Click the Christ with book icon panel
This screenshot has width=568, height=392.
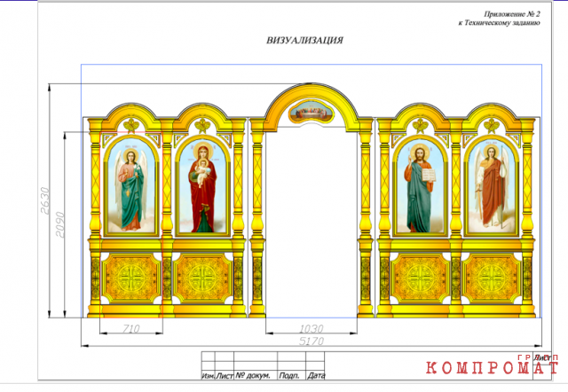(420, 186)
